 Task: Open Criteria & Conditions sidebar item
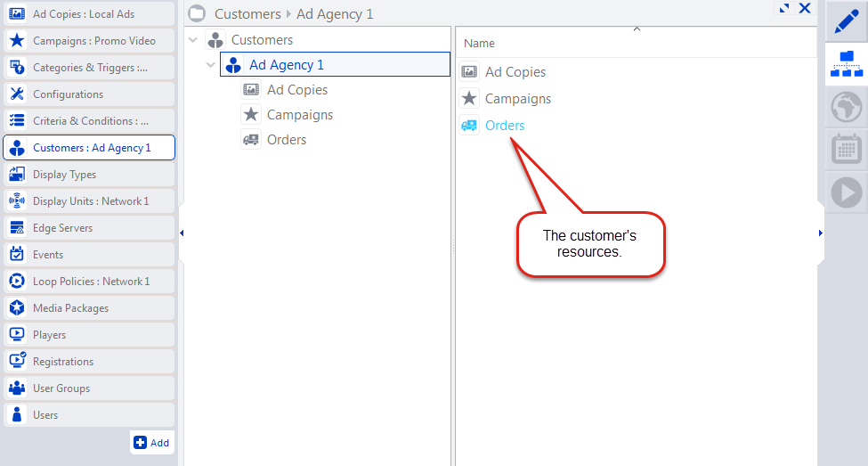pyautogui.click(x=88, y=121)
